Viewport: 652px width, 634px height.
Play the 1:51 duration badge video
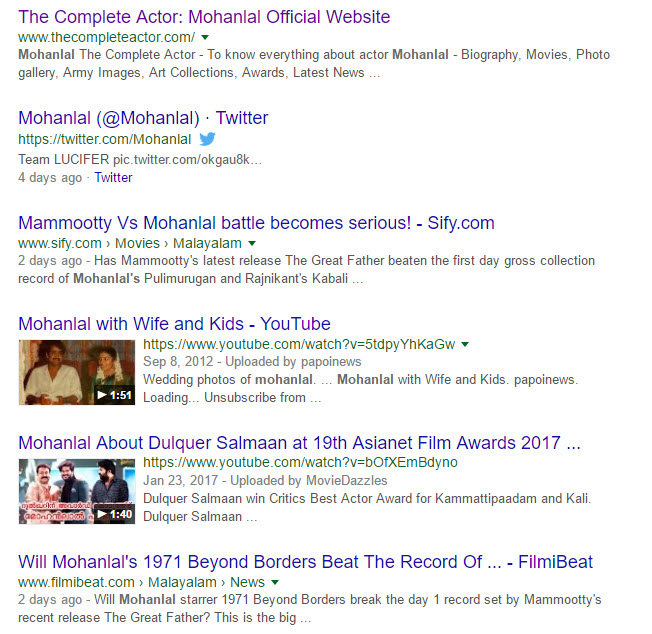coord(113,394)
